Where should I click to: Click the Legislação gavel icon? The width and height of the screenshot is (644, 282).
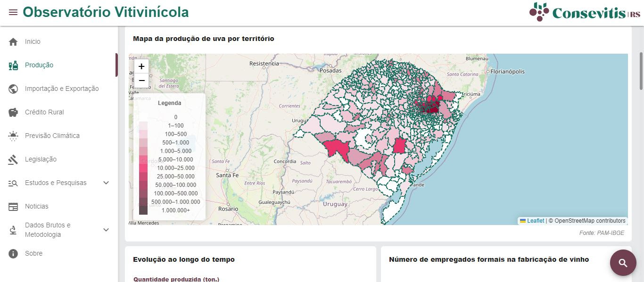pyautogui.click(x=13, y=160)
